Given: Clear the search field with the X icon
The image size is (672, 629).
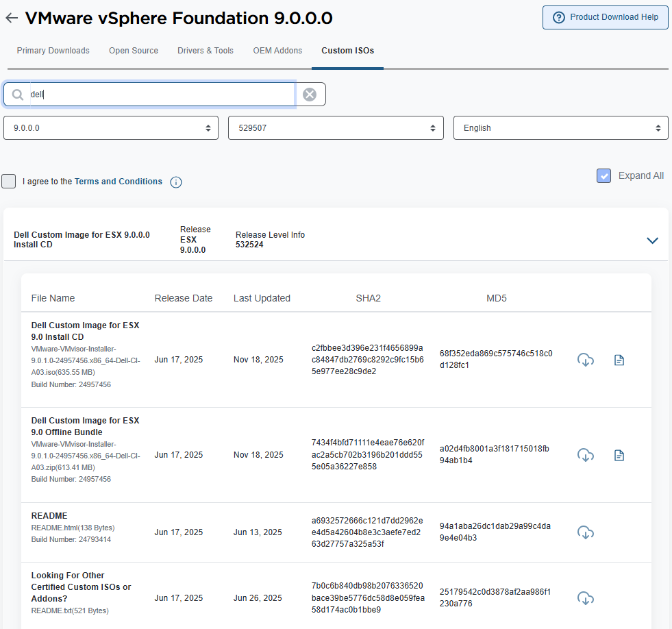Looking at the screenshot, I should click(310, 95).
